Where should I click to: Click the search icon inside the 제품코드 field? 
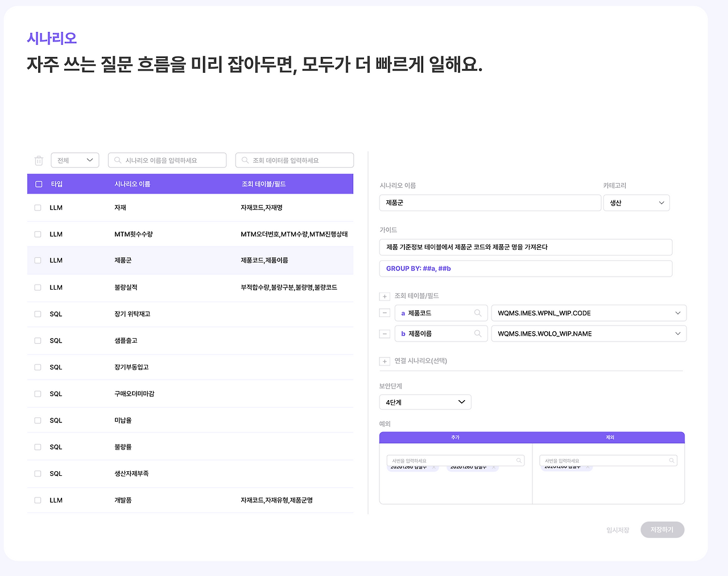(x=478, y=312)
